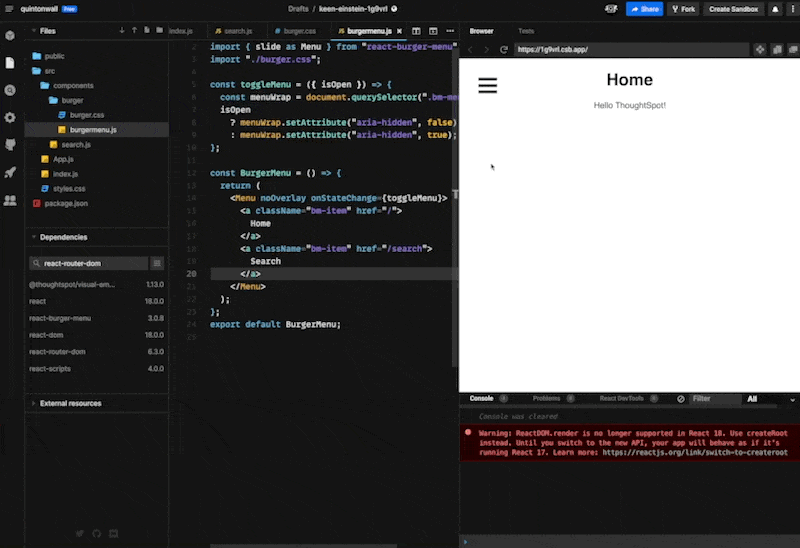This screenshot has height=548, width=800.
Task: Click the Fork button
Action: pyautogui.click(x=683, y=9)
